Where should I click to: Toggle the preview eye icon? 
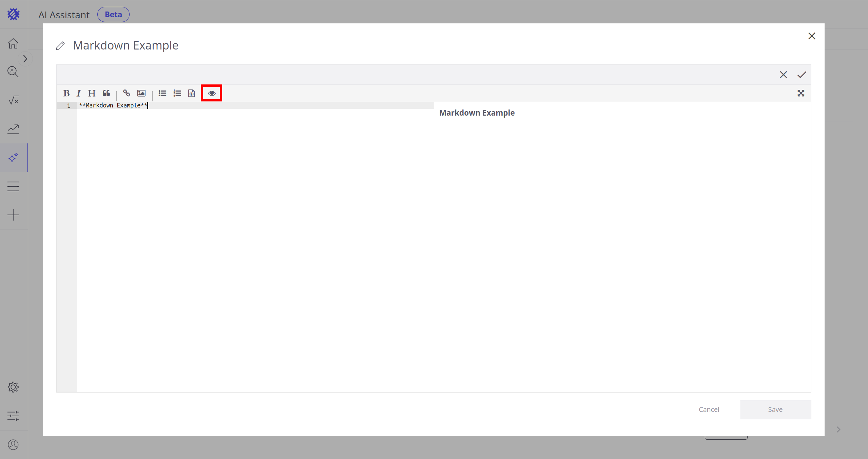click(x=212, y=93)
